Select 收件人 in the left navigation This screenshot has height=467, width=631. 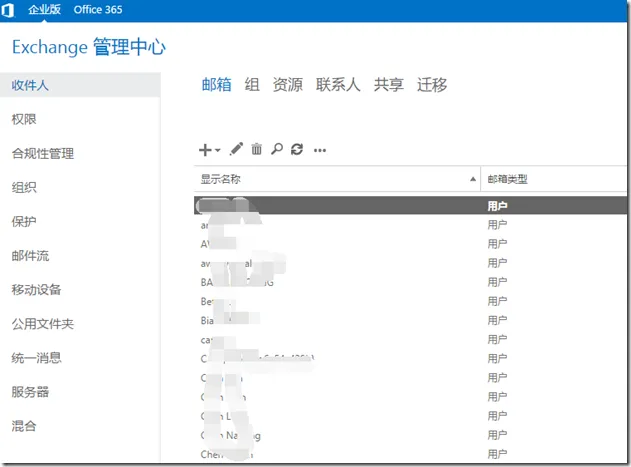pos(80,85)
